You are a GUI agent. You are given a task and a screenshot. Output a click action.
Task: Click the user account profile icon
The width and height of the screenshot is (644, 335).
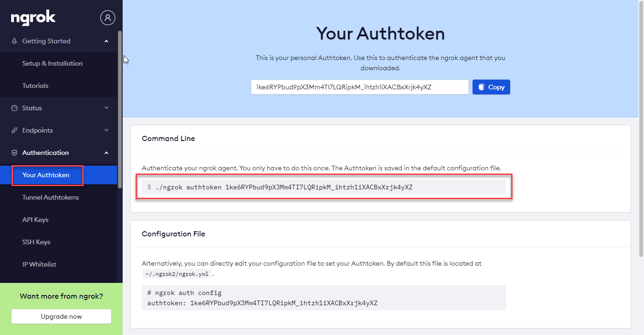(x=108, y=18)
